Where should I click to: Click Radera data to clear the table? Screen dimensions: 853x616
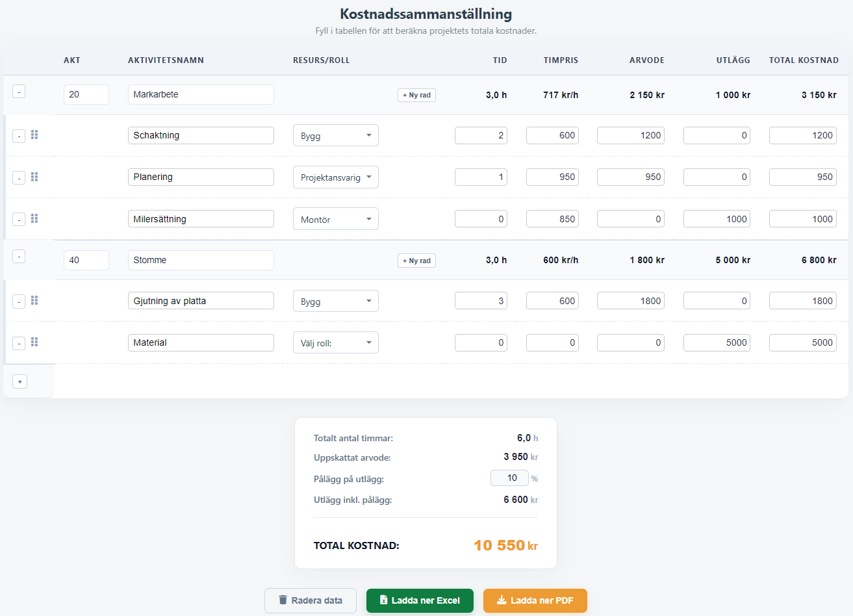click(310, 600)
